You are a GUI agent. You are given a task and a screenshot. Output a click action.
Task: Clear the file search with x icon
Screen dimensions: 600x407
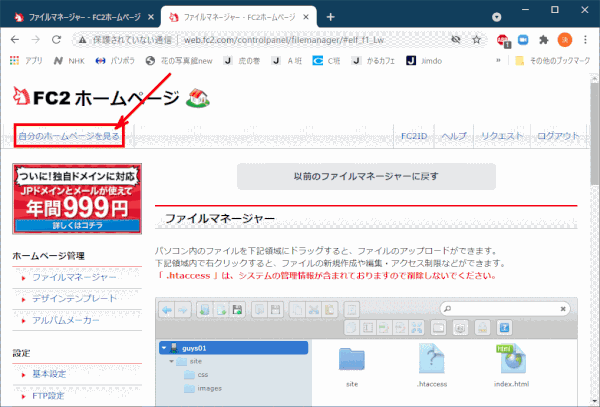point(563,309)
